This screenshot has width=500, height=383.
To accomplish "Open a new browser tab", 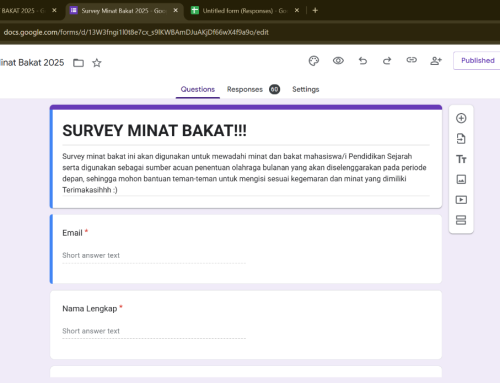I will [x=315, y=10].
